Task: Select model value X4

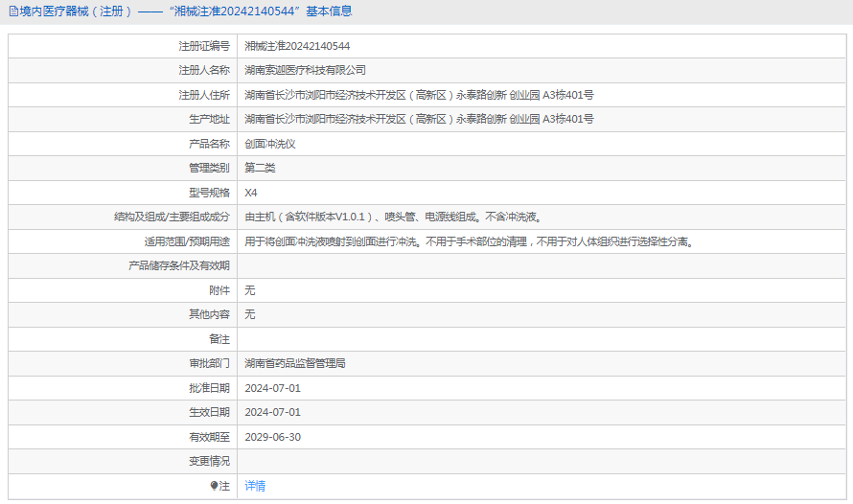Action: coord(251,193)
